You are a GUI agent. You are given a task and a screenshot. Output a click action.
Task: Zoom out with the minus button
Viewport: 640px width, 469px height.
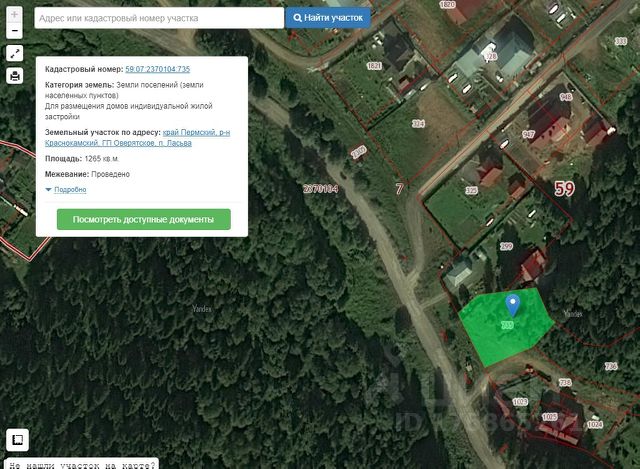pyautogui.click(x=14, y=31)
